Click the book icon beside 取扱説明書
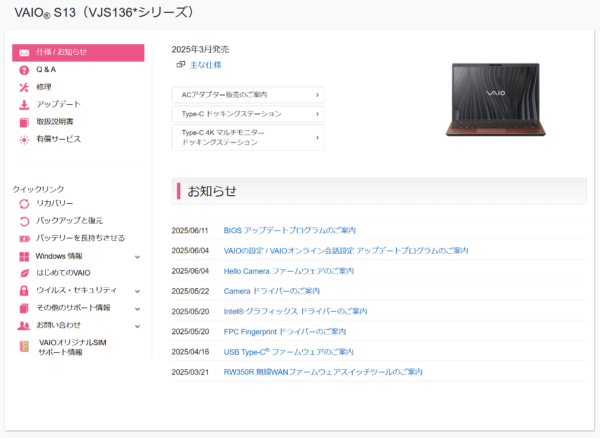 tap(24, 122)
